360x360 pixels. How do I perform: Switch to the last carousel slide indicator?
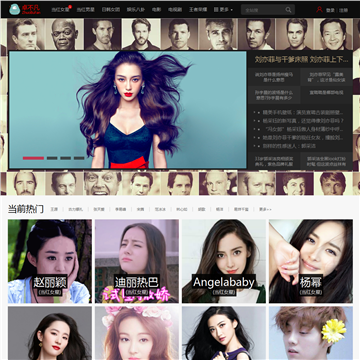coord(79,158)
